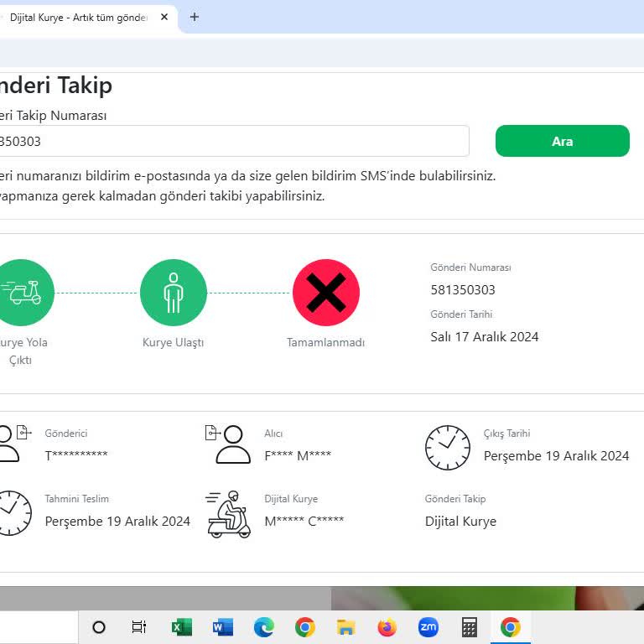This screenshot has height=644, width=644.
Task: Switch to active Chrome window on taskbar
Action: click(x=511, y=627)
